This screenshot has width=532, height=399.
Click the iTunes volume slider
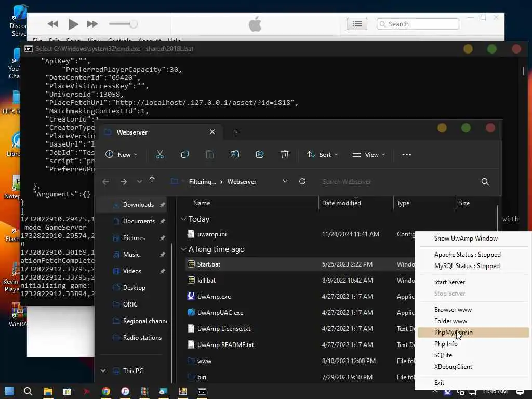123,24
